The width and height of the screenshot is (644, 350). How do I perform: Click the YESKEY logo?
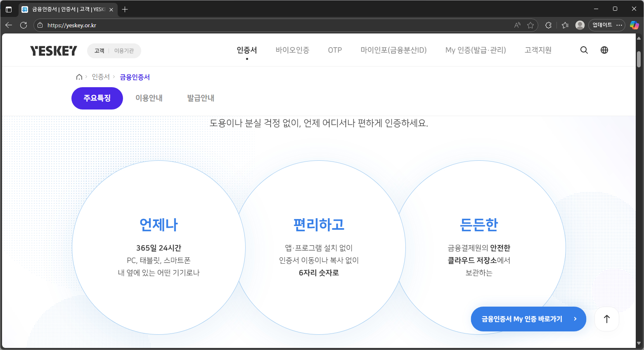[x=54, y=50]
